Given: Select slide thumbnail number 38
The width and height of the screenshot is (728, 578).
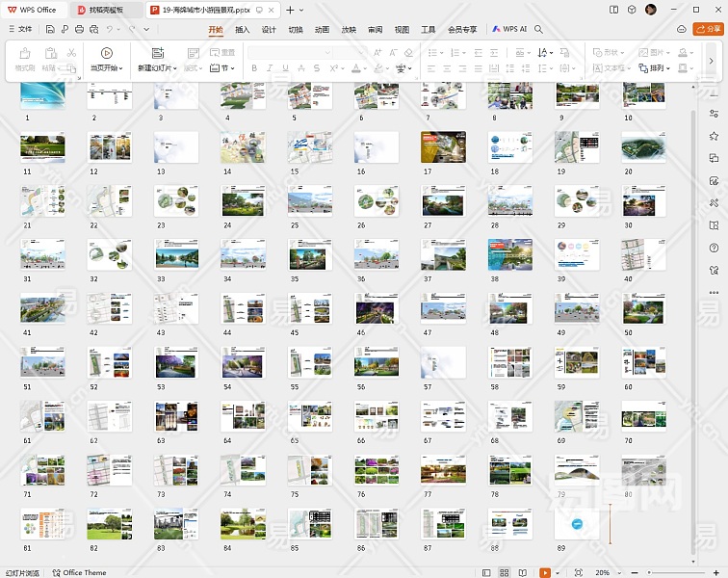Looking at the screenshot, I should pyautogui.click(x=509, y=254).
